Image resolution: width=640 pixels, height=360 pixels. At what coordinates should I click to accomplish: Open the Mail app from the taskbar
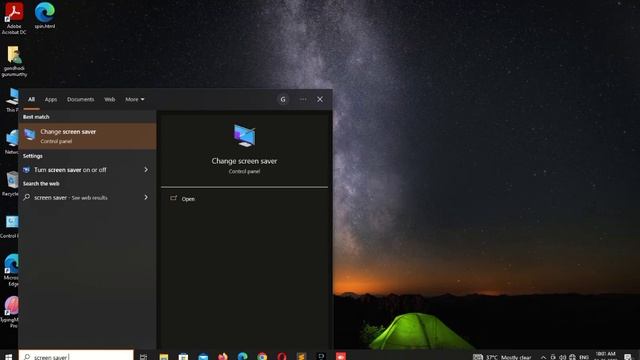pyautogui.click(x=203, y=357)
